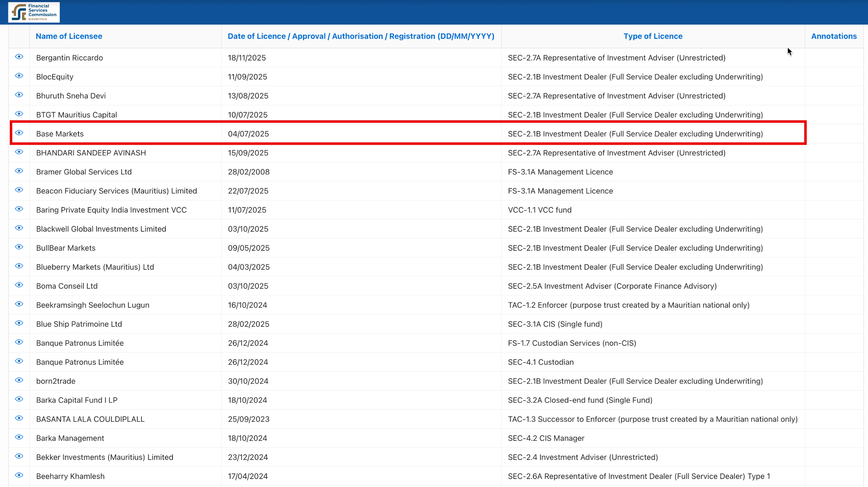Click eye icon beside Bhuruth Sneha Devi
The image size is (868, 487).
[x=19, y=95]
